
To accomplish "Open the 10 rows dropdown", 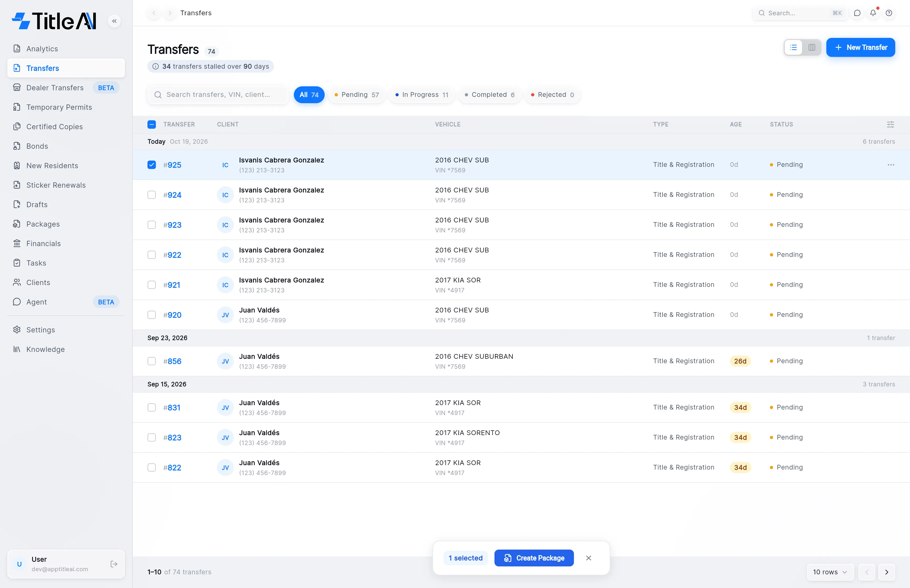I will click(830, 572).
